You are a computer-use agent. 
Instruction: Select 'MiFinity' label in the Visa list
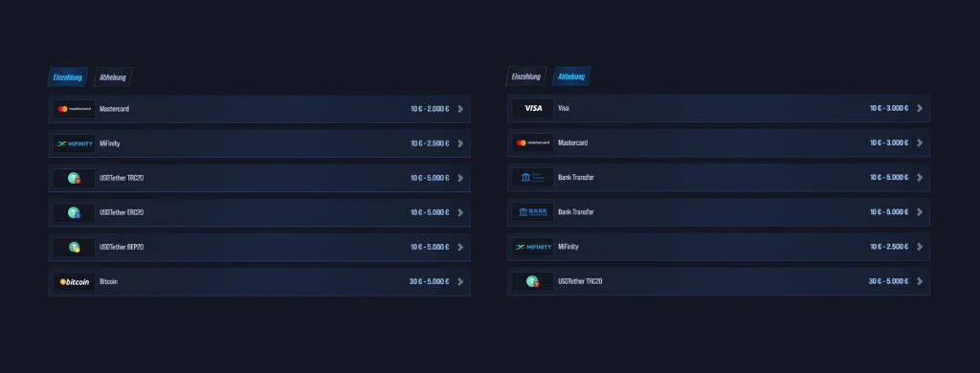click(x=568, y=247)
